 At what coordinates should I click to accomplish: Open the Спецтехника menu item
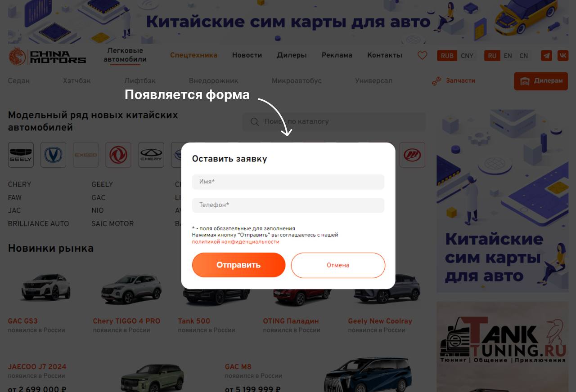point(193,55)
